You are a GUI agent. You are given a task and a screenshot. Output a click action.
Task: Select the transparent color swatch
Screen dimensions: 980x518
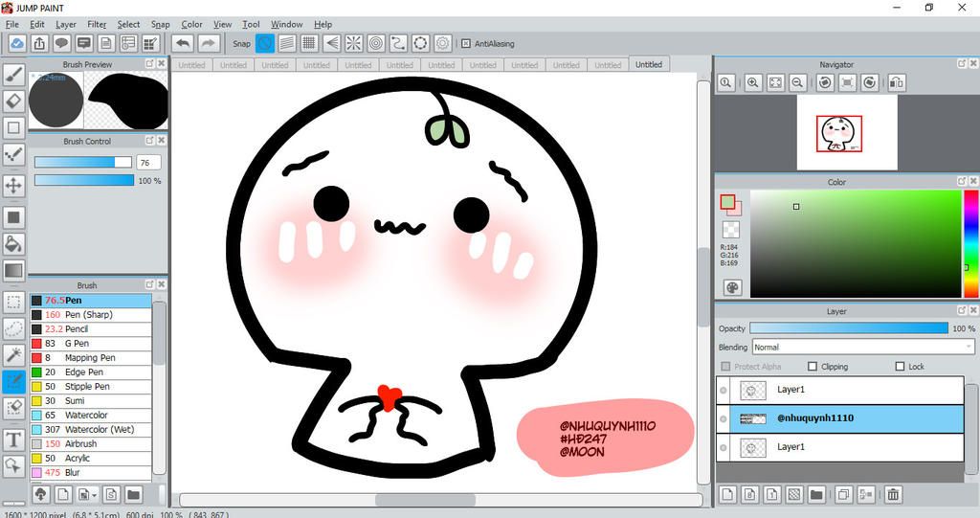pyautogui.click(x=730, y=230)
